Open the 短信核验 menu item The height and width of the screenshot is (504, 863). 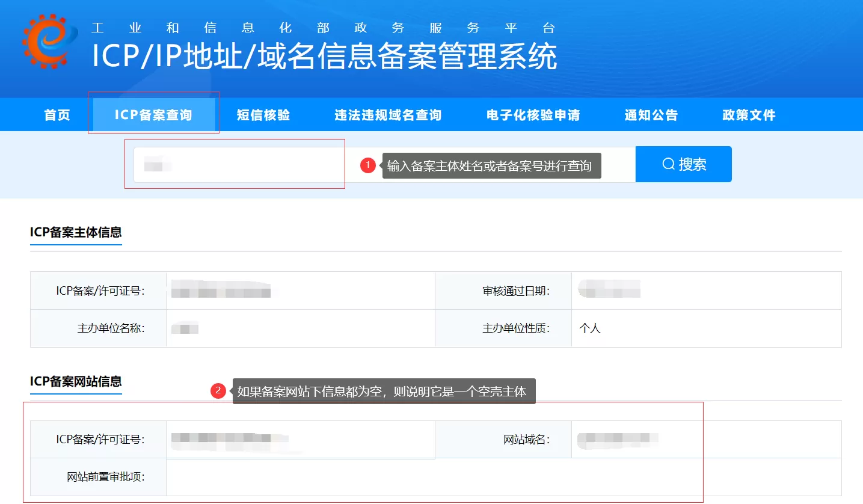click(263, 114)
